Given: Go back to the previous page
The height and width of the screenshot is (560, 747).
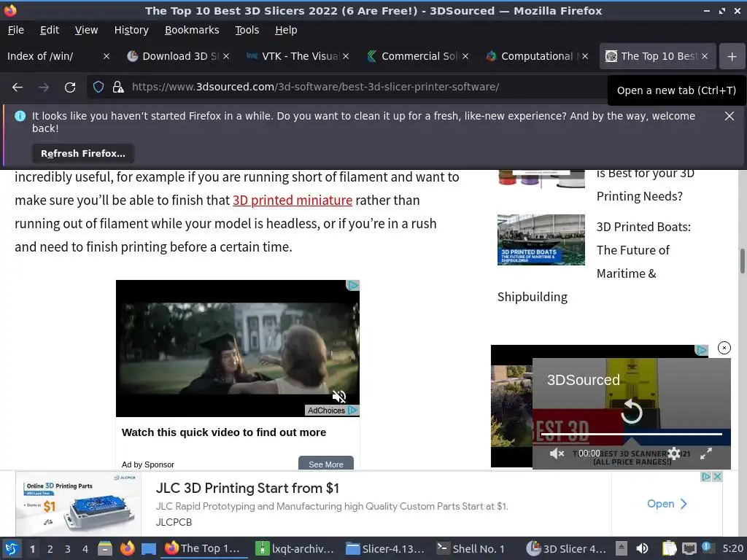Looking at the screenshot, I should click(18, 87).
